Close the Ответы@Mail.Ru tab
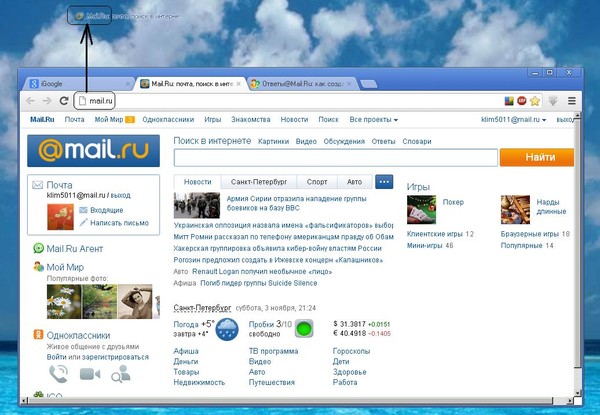 349,84
